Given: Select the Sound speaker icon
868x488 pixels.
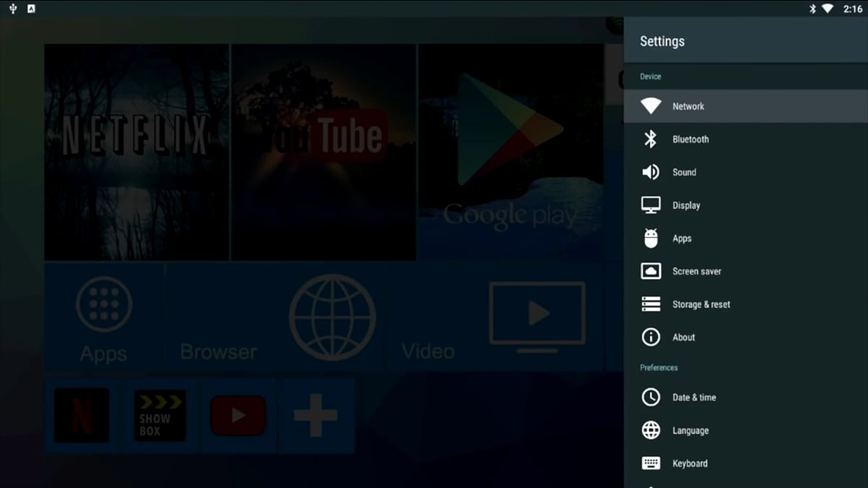Looking at the screenshot, I should pyautogui.click(x=651, y=172).
